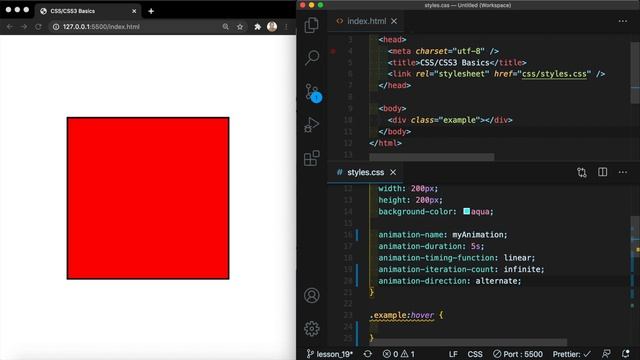
Task: Click the index.html horizontal scrollbar
Action: 432,157
